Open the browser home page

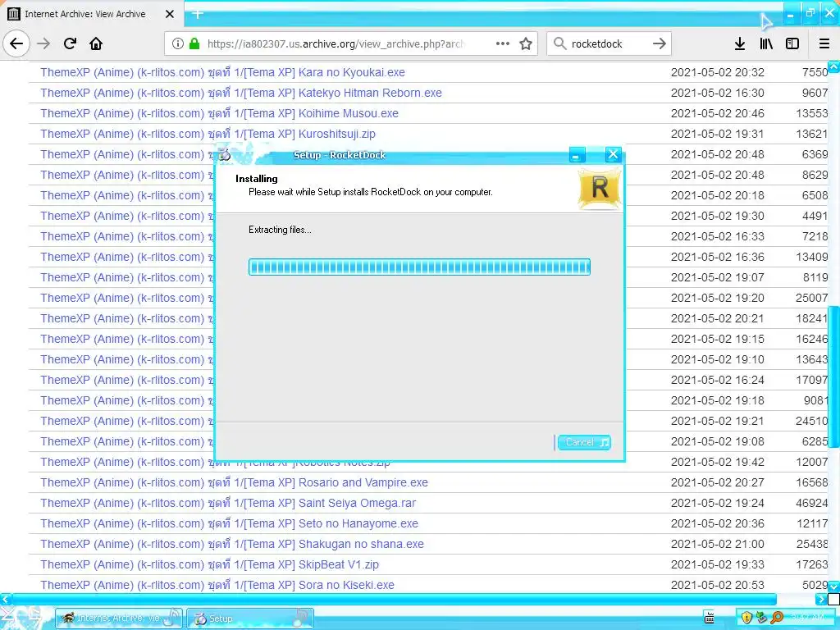pos(96,43)
